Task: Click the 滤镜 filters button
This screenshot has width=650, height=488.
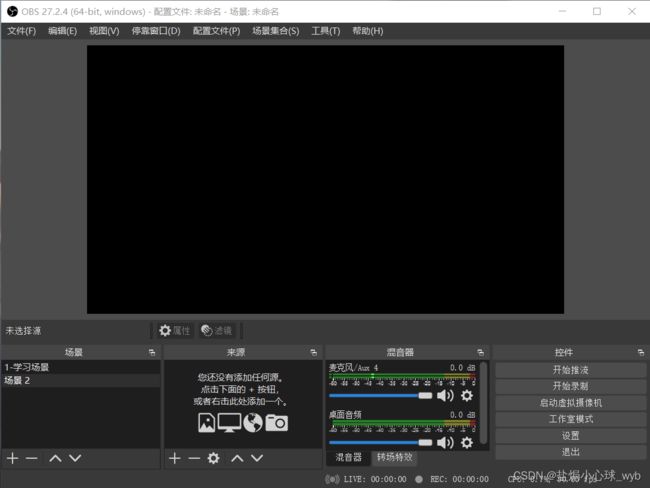Action: pos(216,330)
